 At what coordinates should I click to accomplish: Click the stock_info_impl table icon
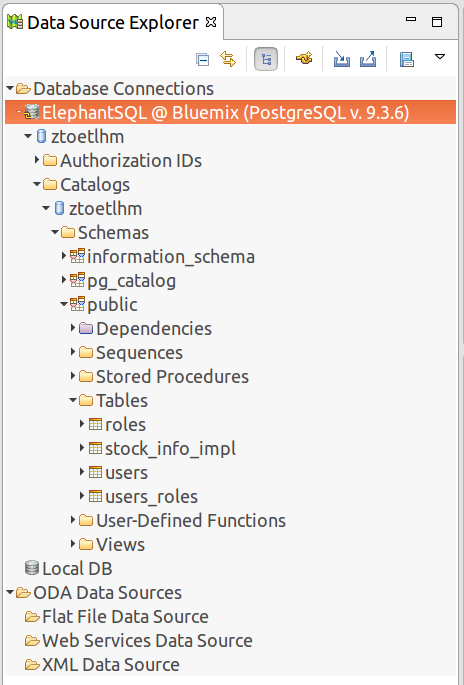pyautogui.click(x=95, y=448)
